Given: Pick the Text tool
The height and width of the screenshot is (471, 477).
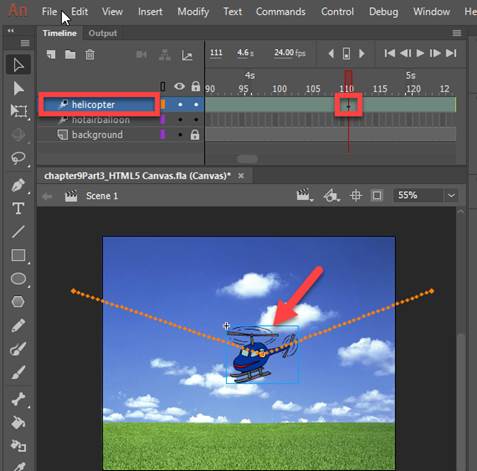Looking at the screenshot, I should click(18, 208).
